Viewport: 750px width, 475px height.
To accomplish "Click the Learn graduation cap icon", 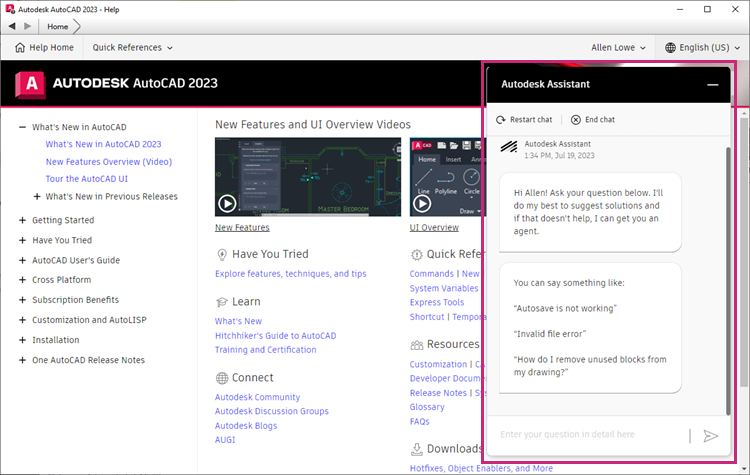I will [x=221, y=302].
